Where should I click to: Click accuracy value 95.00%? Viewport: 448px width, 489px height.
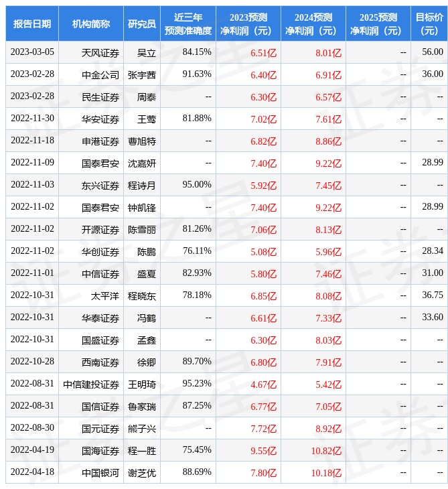tap(197, 185)
